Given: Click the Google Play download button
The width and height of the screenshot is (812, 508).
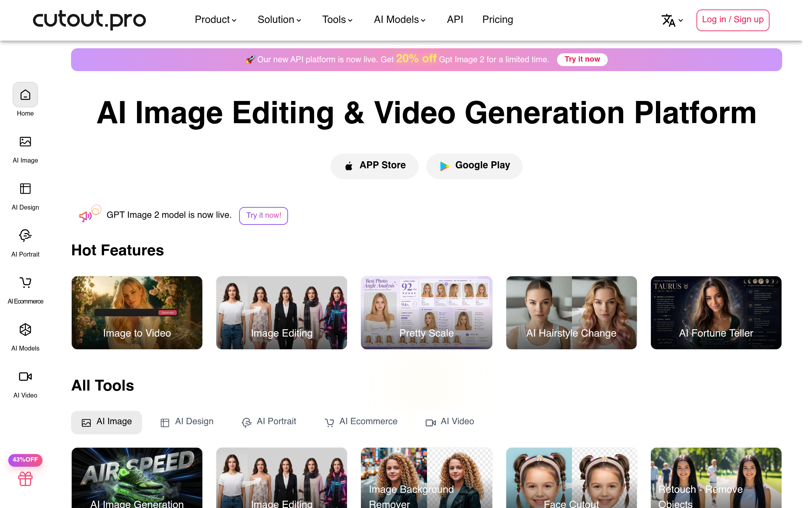Looking at the screenshot, I should 474,166.
